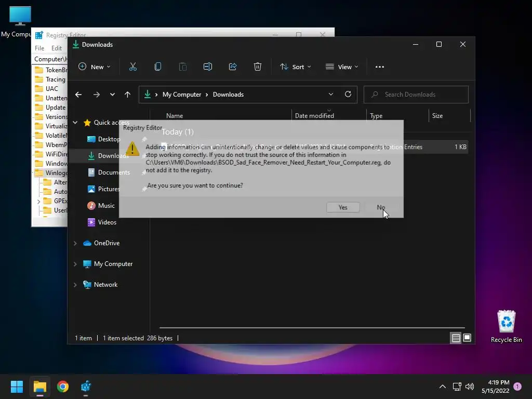Go back with the left arrow button
Image resolution: width=532 pixels, height=399 pixels.
pyautogui.click(x=78, y=95)
